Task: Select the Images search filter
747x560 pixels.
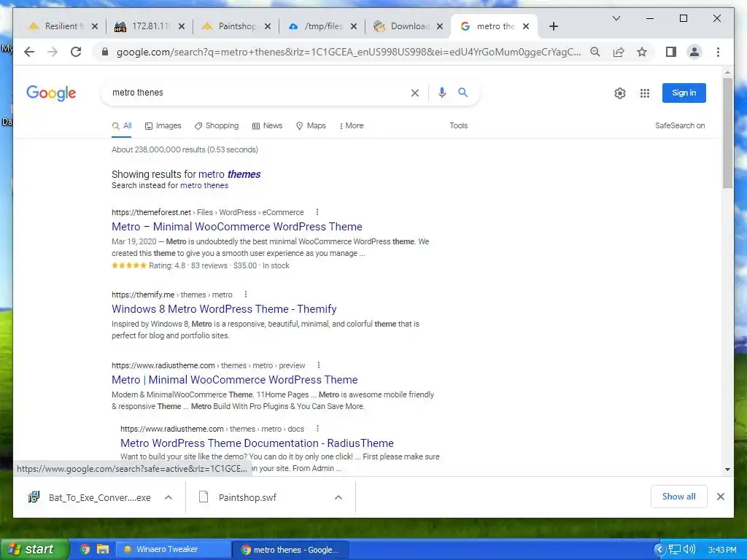Action: 163,125
